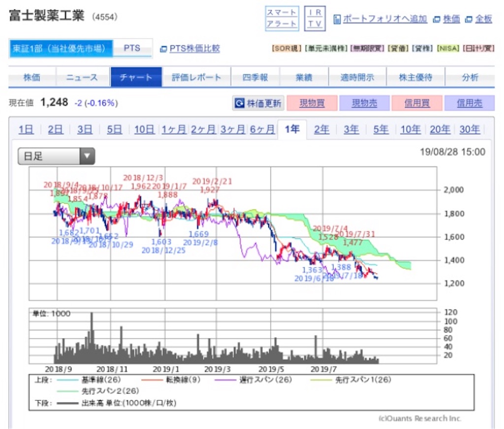Click the 信用買 button
This screenshot has width=504, height=429.
tap(417, 103)
